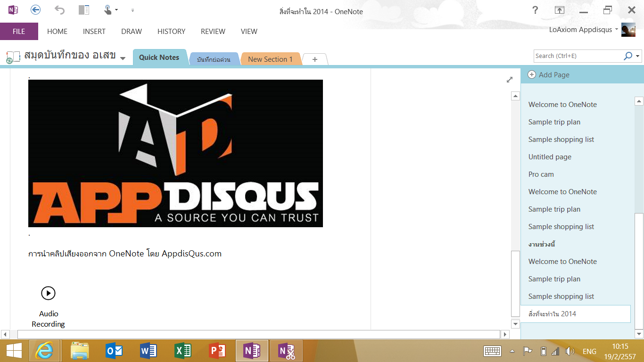The height and width of the screenshot is (362, 644).
Task: Click note area scrollbar down arrow
Action: pos(516,324)
